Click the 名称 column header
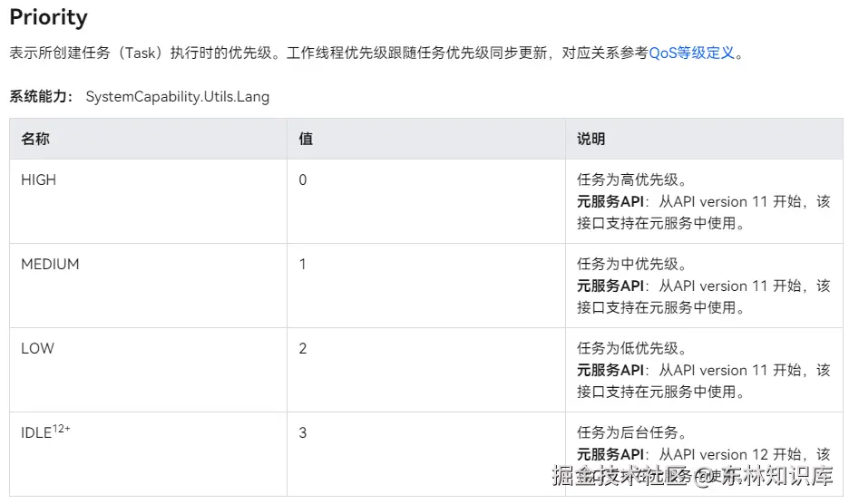This screenshot has width=849, height=504. tap(35, 139)
